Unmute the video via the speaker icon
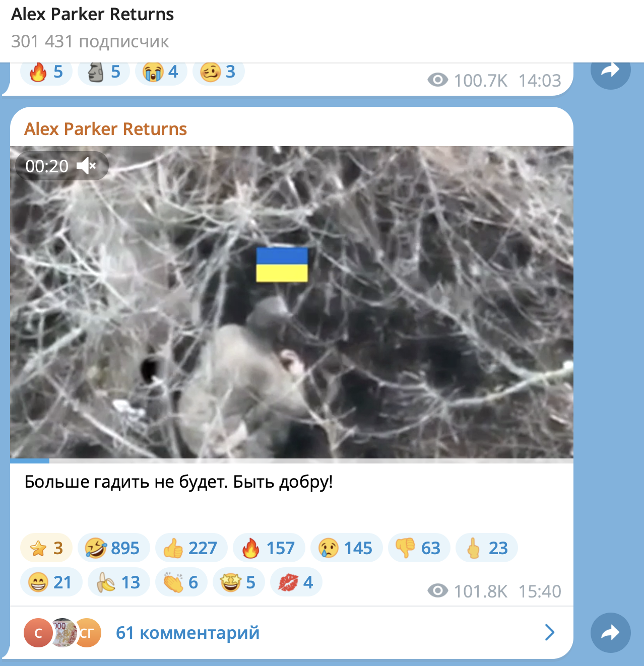 [x=86, y=166]
